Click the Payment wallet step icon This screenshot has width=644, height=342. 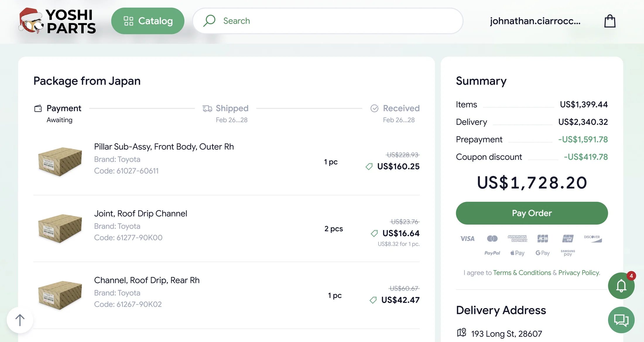[38, 108]
